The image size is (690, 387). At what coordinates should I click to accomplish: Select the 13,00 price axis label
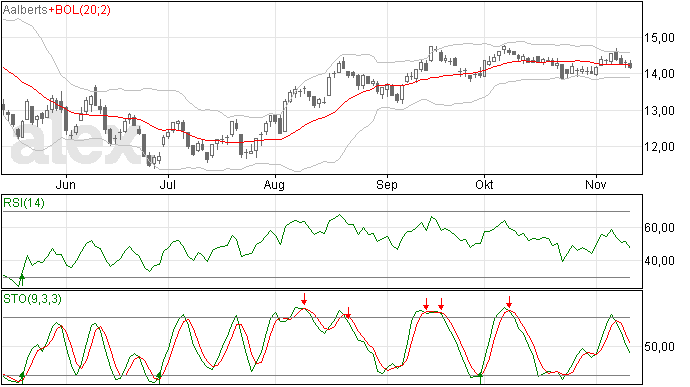click(659, 111)
